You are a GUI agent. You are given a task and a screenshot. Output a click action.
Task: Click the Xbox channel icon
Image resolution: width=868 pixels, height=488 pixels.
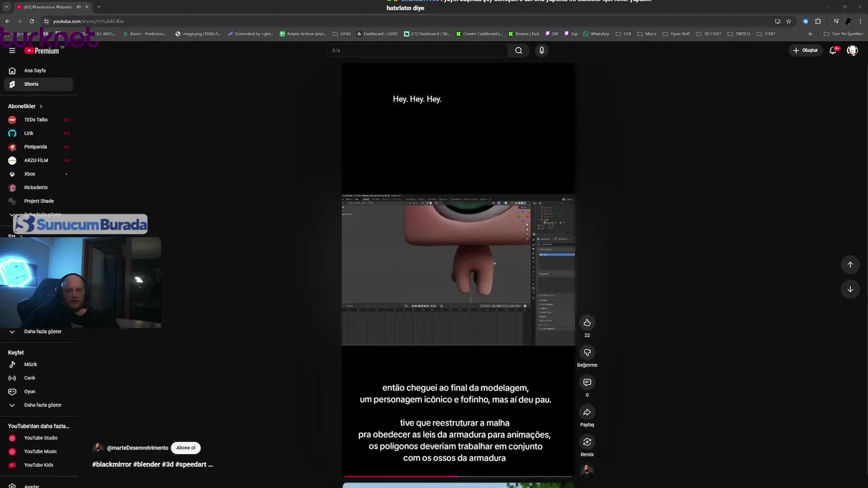pyautogui.click(x=12, y=174)
